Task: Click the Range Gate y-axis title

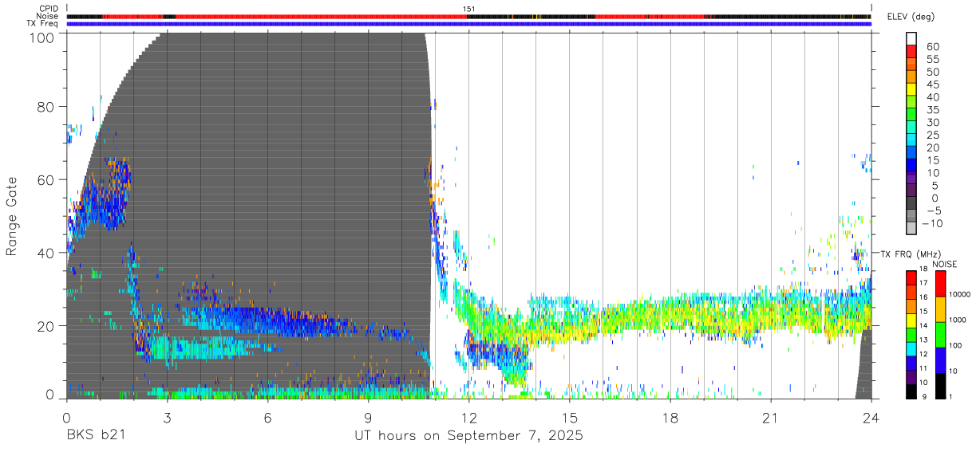Action: (x=12, y=217)
